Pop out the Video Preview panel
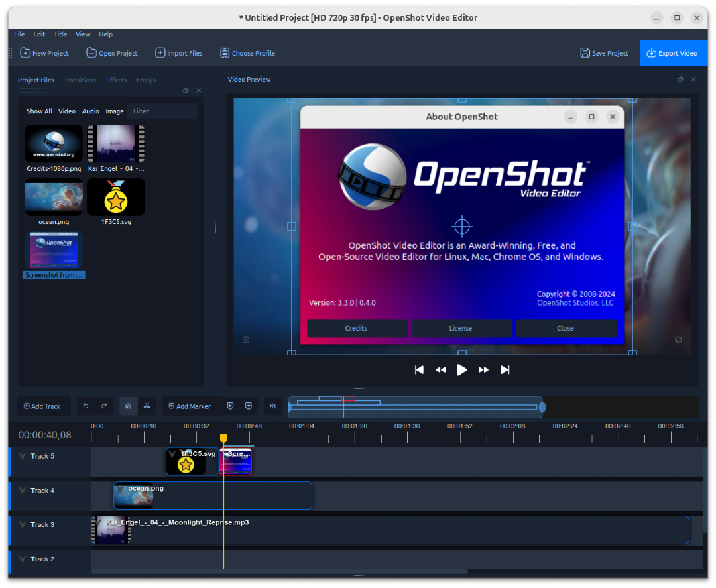 point(680,79)
